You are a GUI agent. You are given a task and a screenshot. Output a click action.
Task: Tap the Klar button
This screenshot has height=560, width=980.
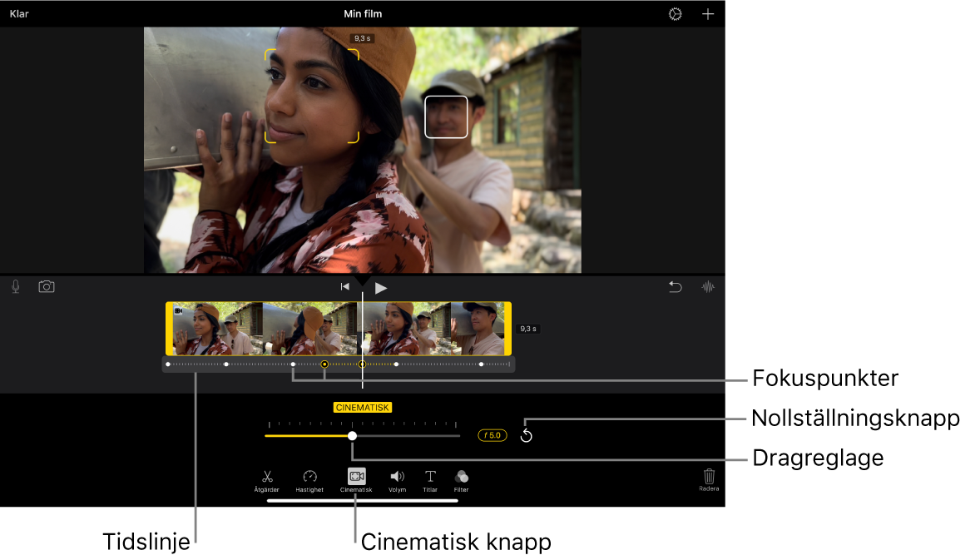pyautogui.click(x=19, y=14)
